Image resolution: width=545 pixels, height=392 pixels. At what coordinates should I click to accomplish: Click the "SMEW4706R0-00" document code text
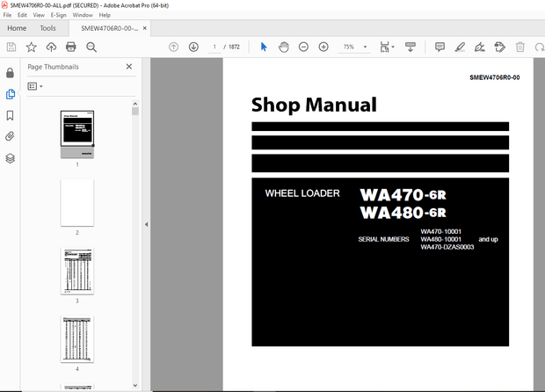pos(495,77)
